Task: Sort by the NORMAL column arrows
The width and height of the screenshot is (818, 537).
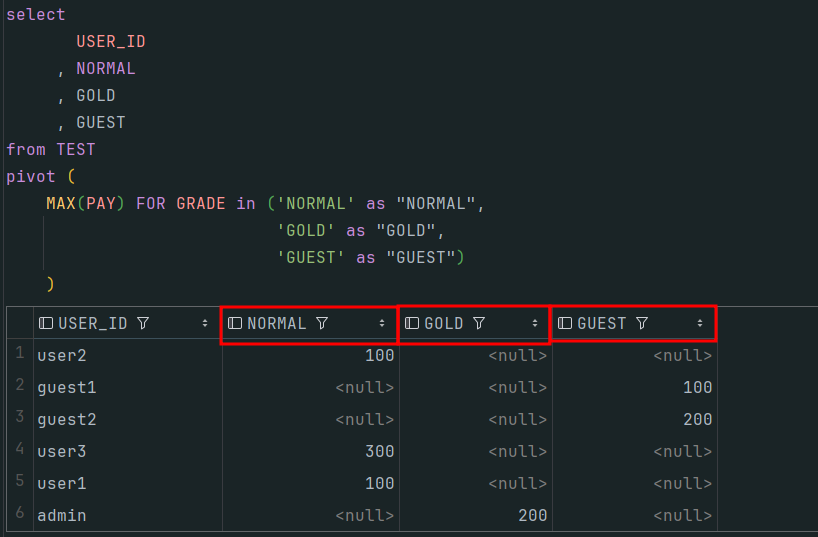Action: pos(382,324)
